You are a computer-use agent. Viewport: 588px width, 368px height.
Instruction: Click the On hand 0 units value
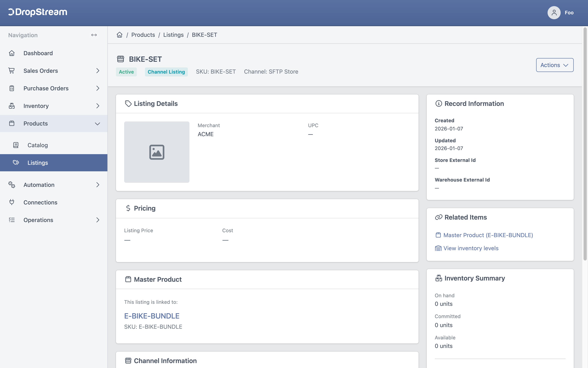pyautogui.click(x=444, y=304)
